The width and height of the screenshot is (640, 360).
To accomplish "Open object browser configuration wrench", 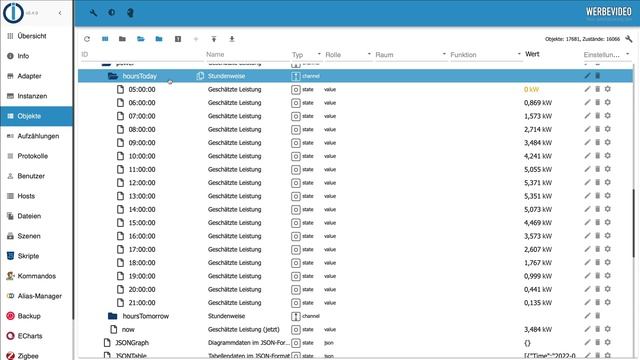I will (629, 39).
